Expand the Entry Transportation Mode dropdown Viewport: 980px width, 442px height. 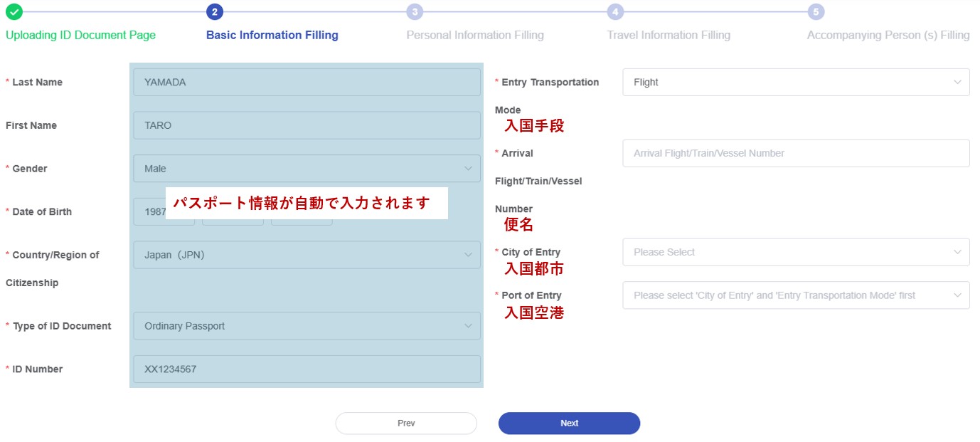[x=795, y=83]
